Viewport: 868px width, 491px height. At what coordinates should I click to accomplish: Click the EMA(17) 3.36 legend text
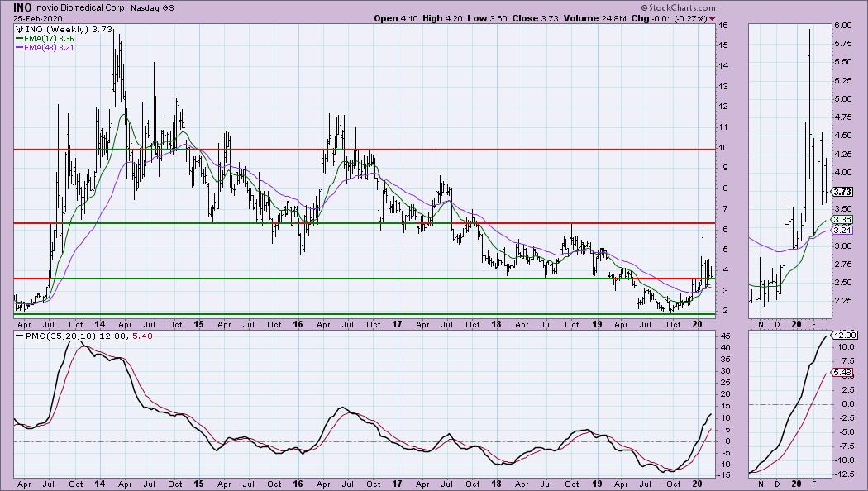click(49, 39)
